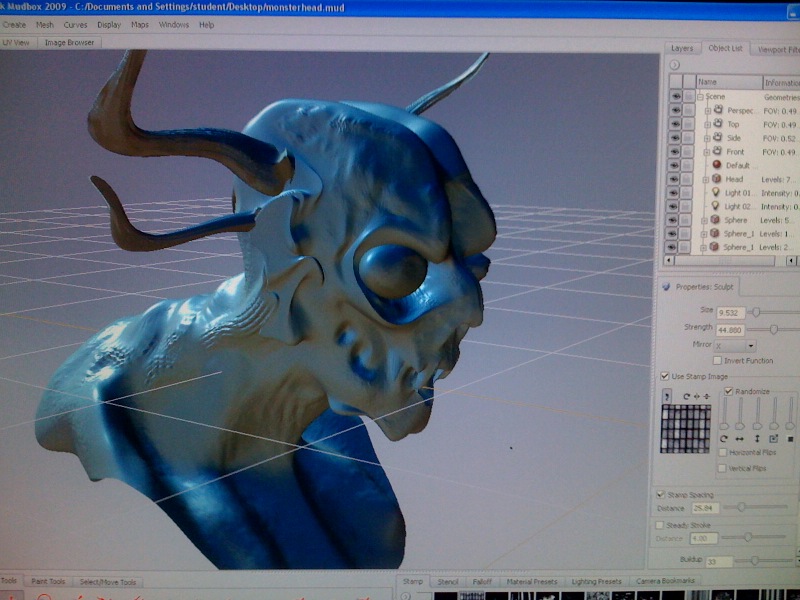This screenshot has width=800, height=600.
Task: Expand the Head object tree node
Action: coord(704,179)
